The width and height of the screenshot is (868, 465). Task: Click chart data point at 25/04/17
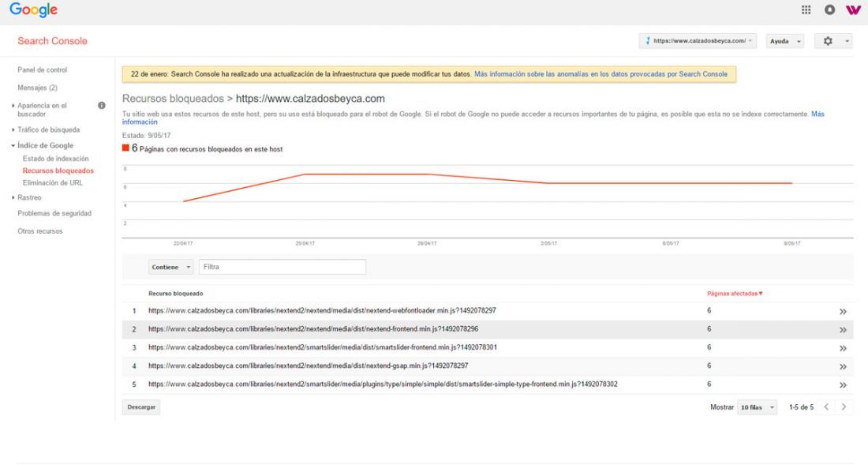tap(305, 174)
